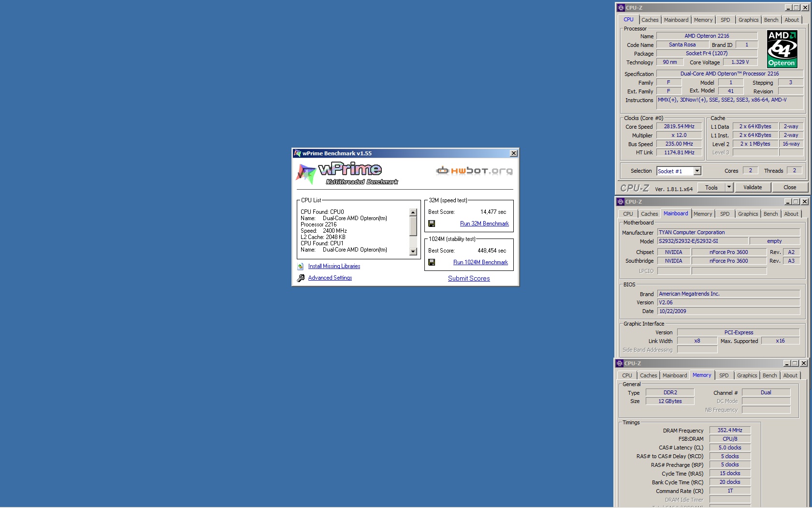Image resolution: width=812 pixels, height=508 pixels.
Task: Click the AMD Opteron 2216 name field
Action: click(707, 36)
